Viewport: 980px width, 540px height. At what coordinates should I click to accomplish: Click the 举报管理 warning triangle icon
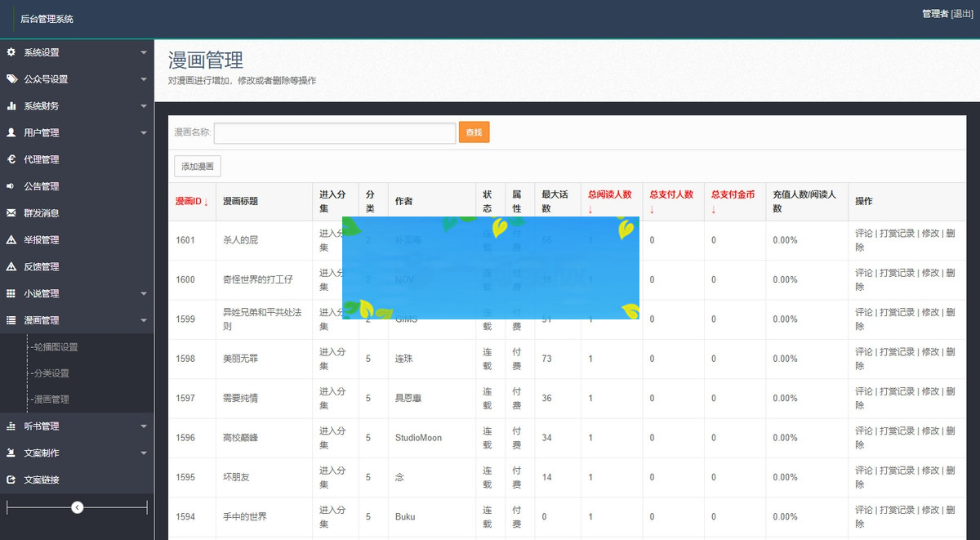click(x=11, y=239)
